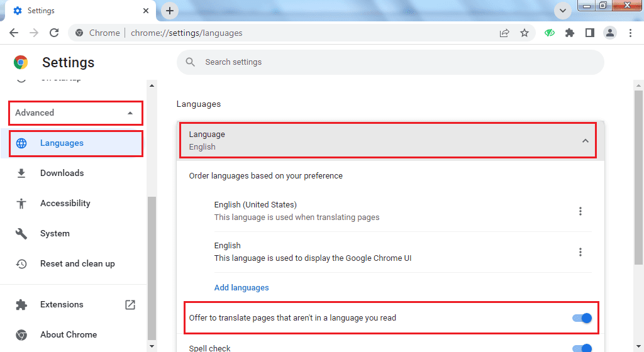Click the Accessibility person icon
Image resolution: width=644 pixels, height=352 pixels.
pyautogui.click(x=21, y=204)
